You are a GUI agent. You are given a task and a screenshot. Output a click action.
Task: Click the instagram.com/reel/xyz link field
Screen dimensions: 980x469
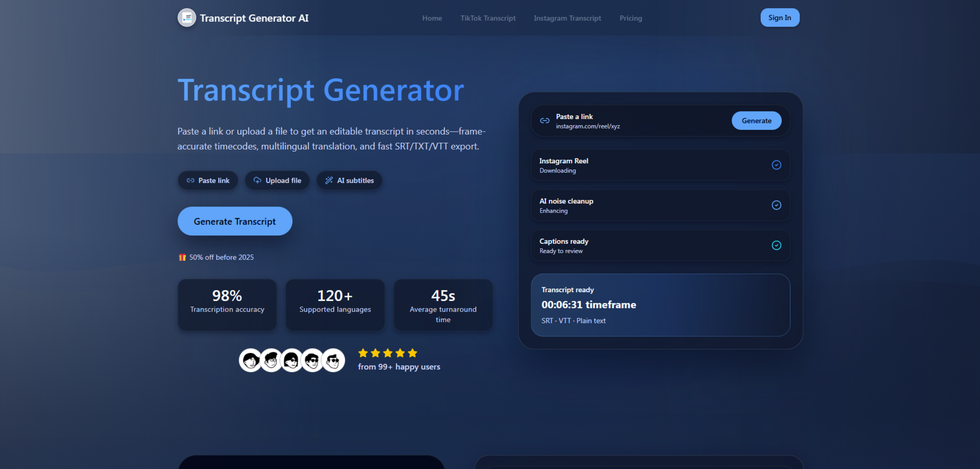pyautogui.click(x=588, y=126)
